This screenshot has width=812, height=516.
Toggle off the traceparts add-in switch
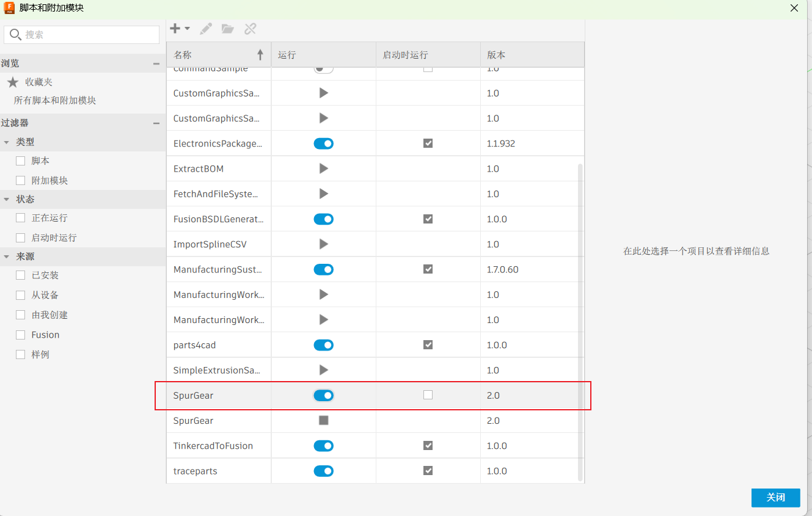(x=324, y=471)
